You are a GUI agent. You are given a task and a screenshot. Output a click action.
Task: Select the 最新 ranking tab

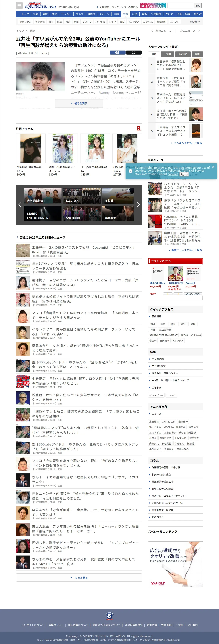pyautogui.click(x=154, y=54)
